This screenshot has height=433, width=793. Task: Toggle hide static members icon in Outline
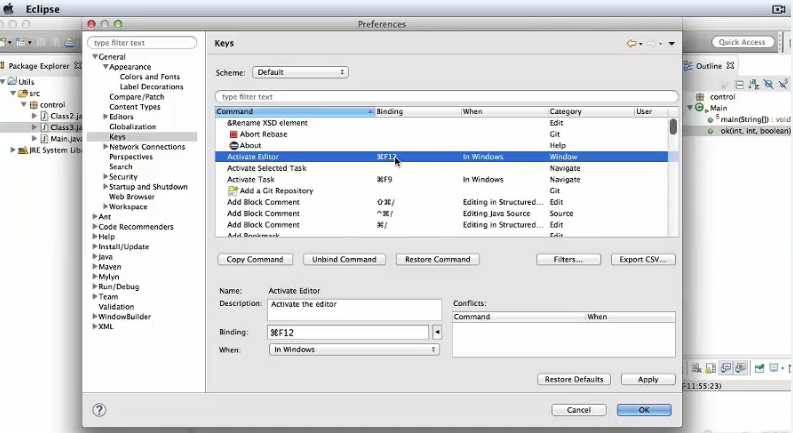(x=783, y=84)
